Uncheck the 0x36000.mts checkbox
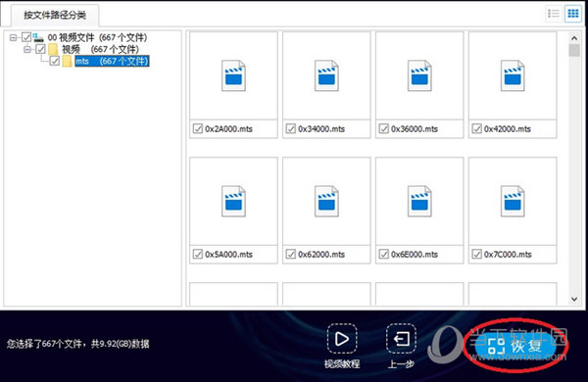Viewport: 588px width, 382px height. point(383,128)
